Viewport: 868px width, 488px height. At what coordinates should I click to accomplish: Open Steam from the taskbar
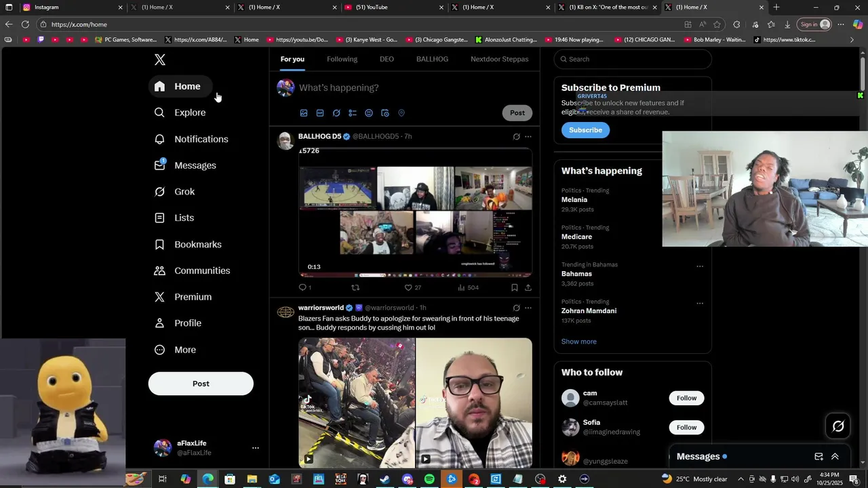click(x=384, y=479)
